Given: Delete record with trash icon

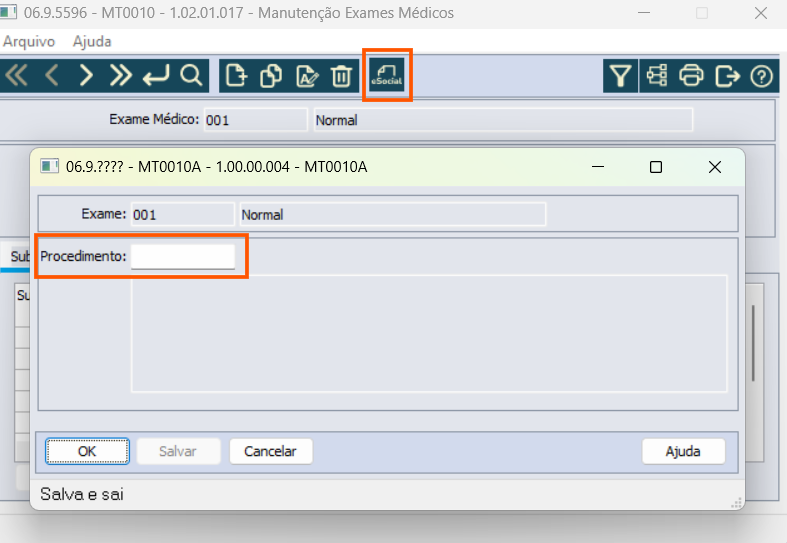Looking at the screenshot, I should point(341,76).
